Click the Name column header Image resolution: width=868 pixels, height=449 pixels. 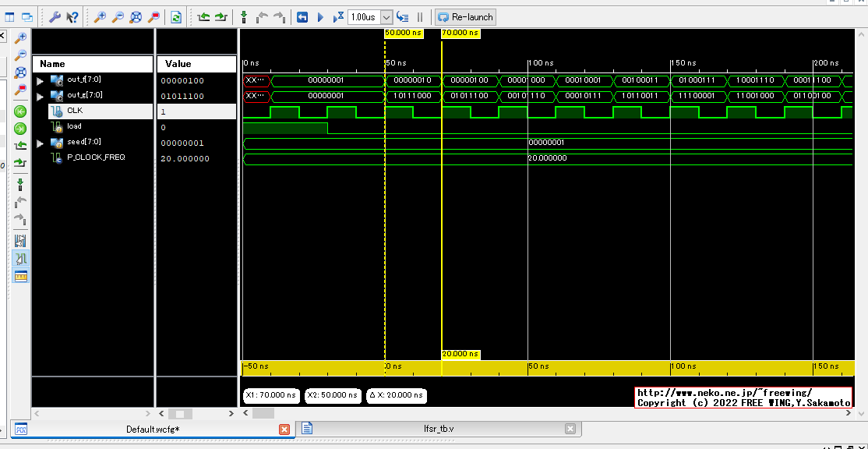pyautogui.click(x=93, y=64)
